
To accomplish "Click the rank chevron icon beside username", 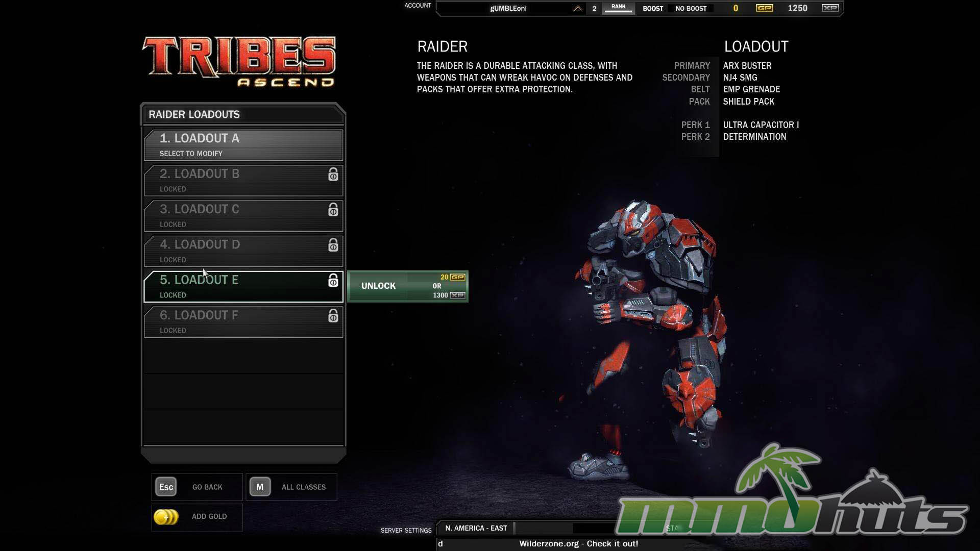I will click(577, 8).
